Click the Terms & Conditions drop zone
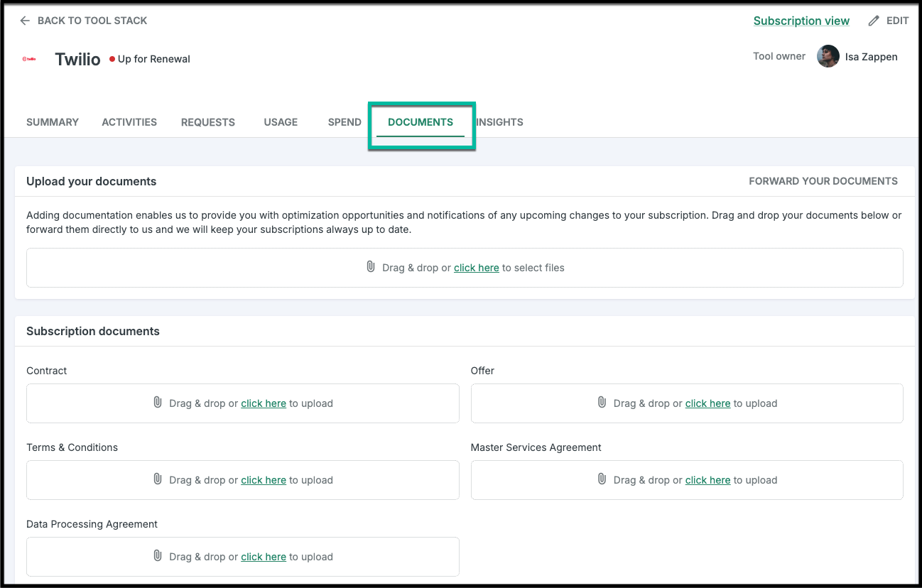 243,480
